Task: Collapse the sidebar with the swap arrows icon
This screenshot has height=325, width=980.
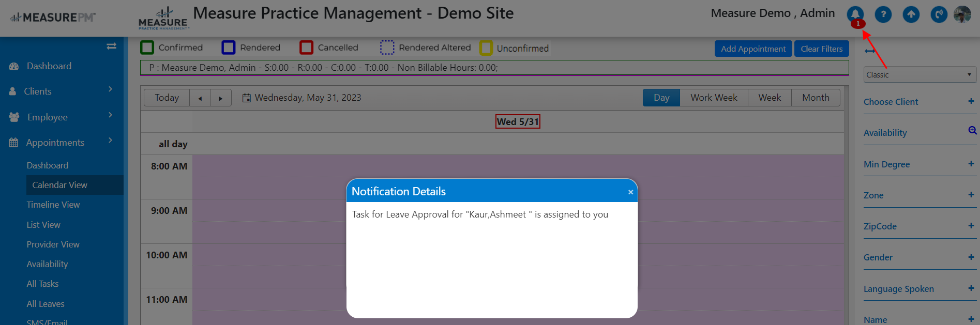Action: tap(111, 47)
